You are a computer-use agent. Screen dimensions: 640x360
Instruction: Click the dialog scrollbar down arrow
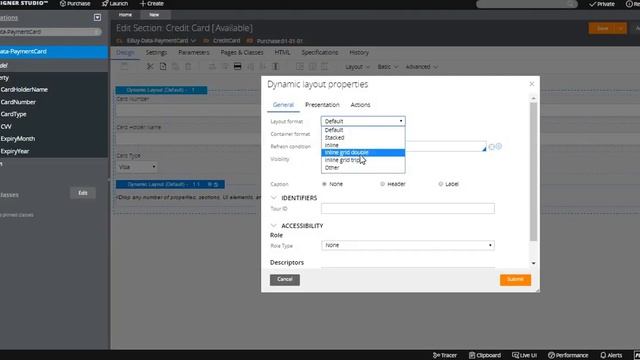(533, 263)
